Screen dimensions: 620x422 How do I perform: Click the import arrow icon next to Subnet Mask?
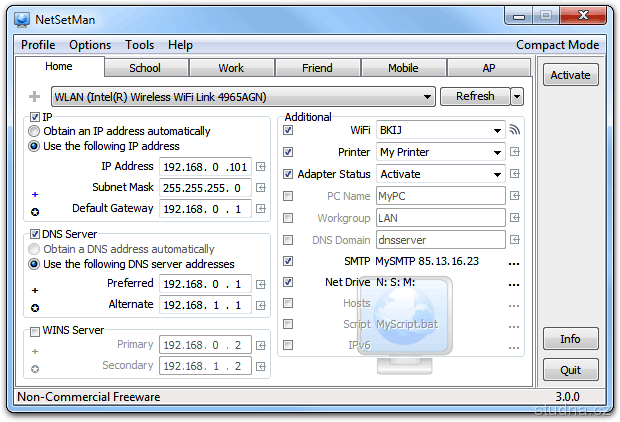click(x=261, y=188)
